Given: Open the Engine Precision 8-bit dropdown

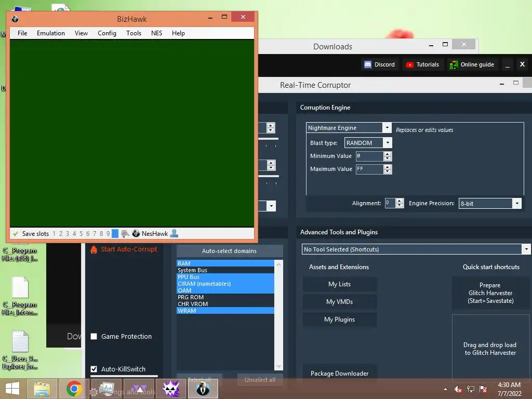Looking at the screenshot, I should click(517, 203).
